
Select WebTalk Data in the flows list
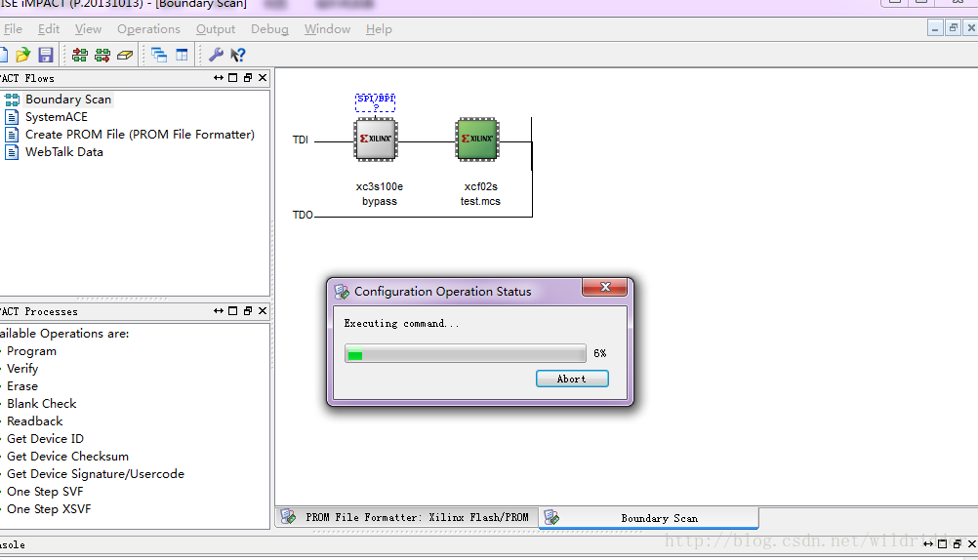tap(64, 151)
